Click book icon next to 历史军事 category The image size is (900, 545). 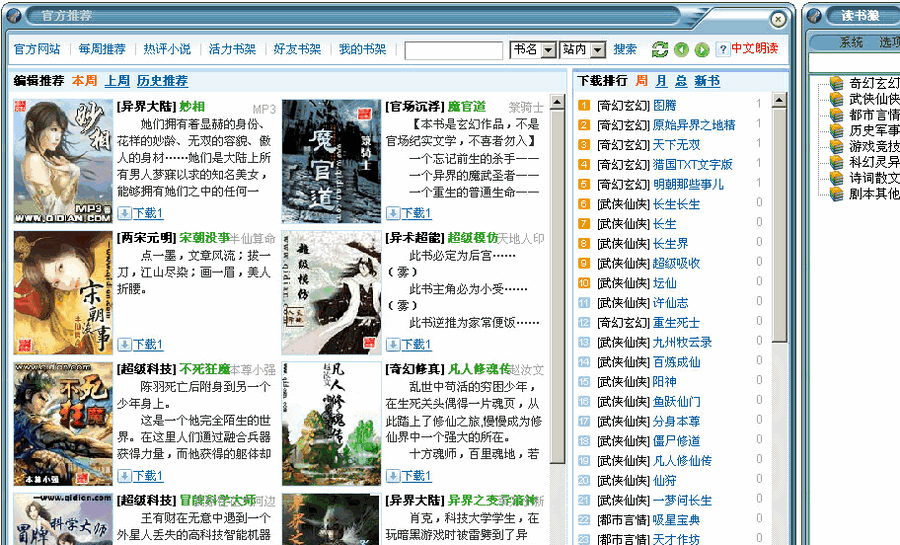837,130
